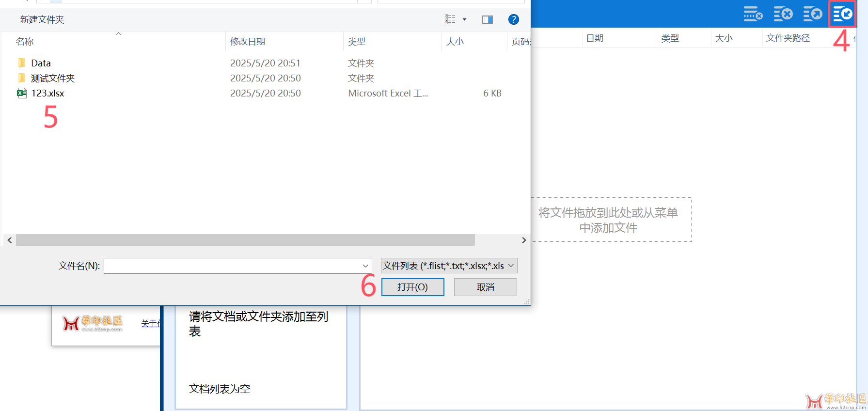The image size is (868, 411).
Task: Select the 测试文件夹 folder
Action: [52, 78]
